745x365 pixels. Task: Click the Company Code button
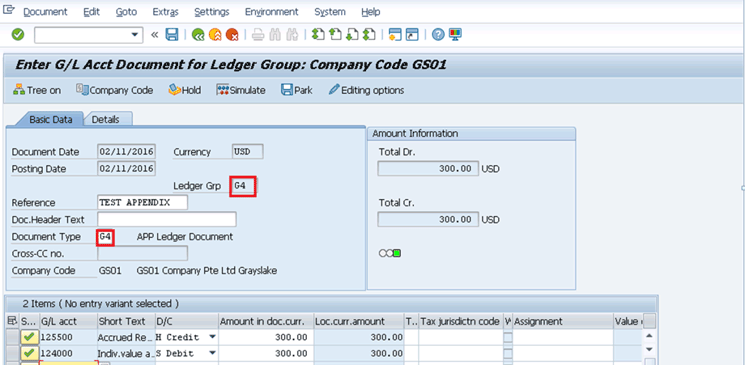point(115,90)
